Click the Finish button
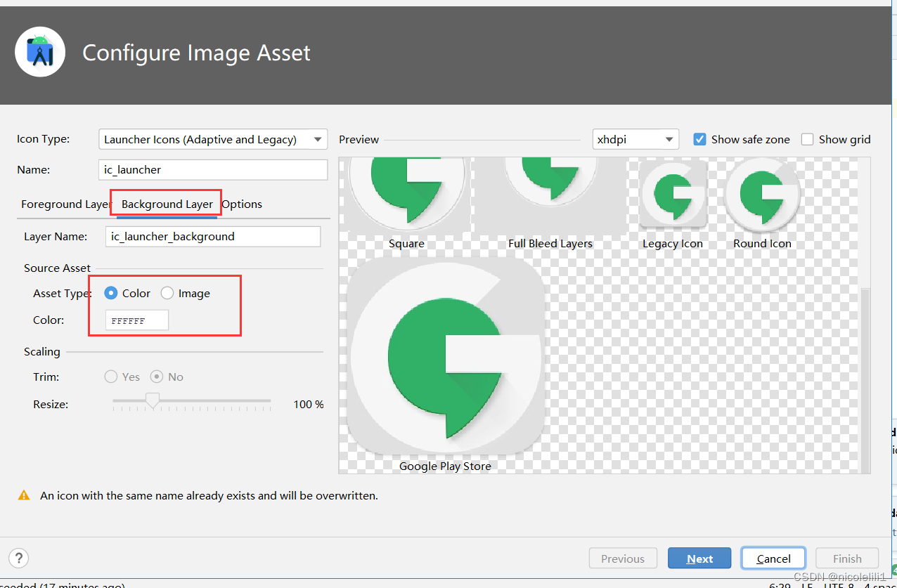Viewport: 897px width, 588px height. pos(847,558)
